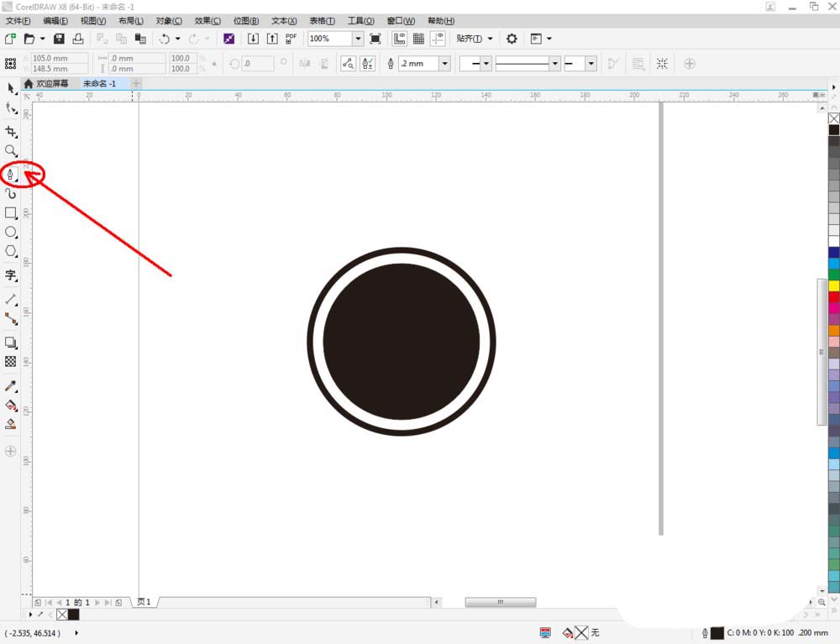Viewport: 840px width, 644px height.
Task: Open the zoom level 100% dropdown
Action: pyautogui.click(x=358, y=39)
